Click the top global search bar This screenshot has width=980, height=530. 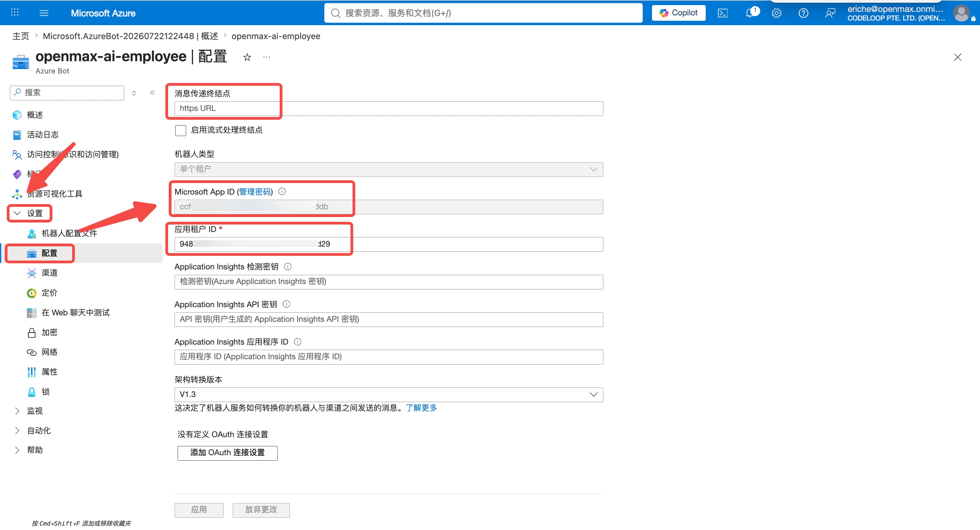coord(483,13)
